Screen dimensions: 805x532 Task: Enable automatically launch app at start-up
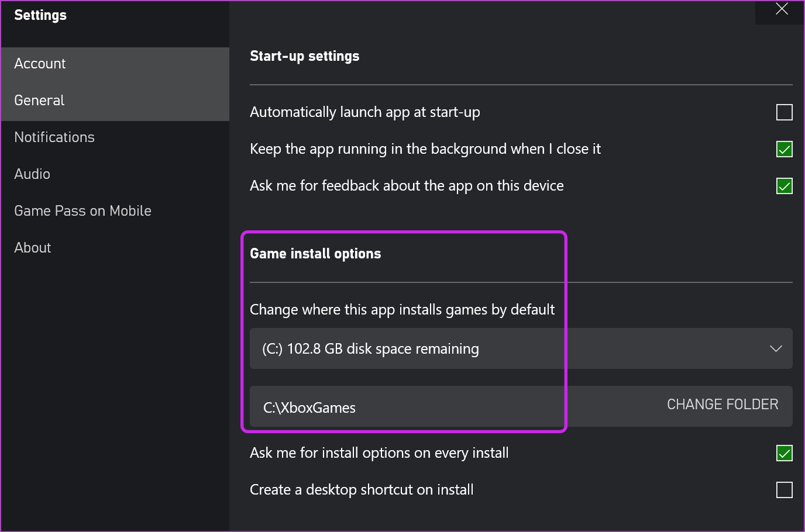pyautogui.click(x=784, y=112)
